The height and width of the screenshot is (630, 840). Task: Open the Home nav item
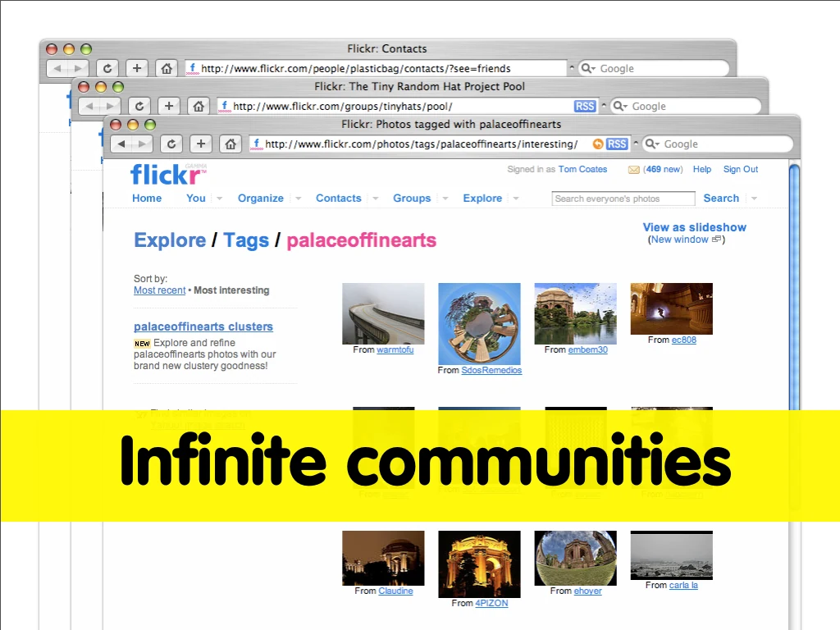coord(147,199)
